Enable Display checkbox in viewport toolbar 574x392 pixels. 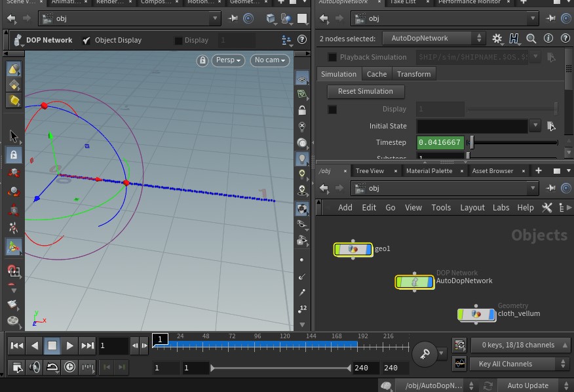point(178,40)
